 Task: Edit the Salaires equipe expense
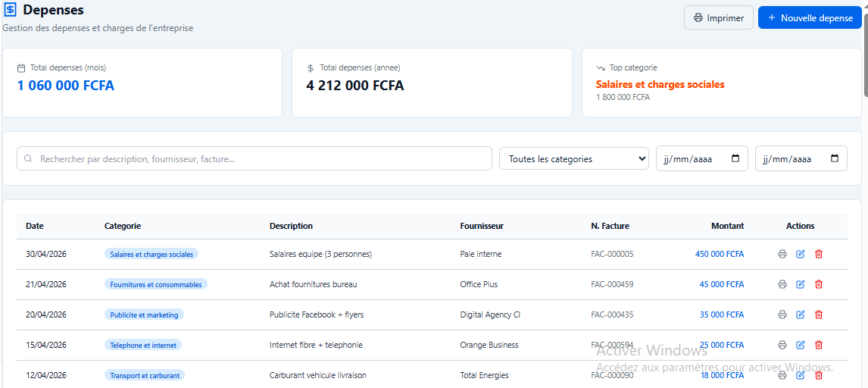click(800, 254)
